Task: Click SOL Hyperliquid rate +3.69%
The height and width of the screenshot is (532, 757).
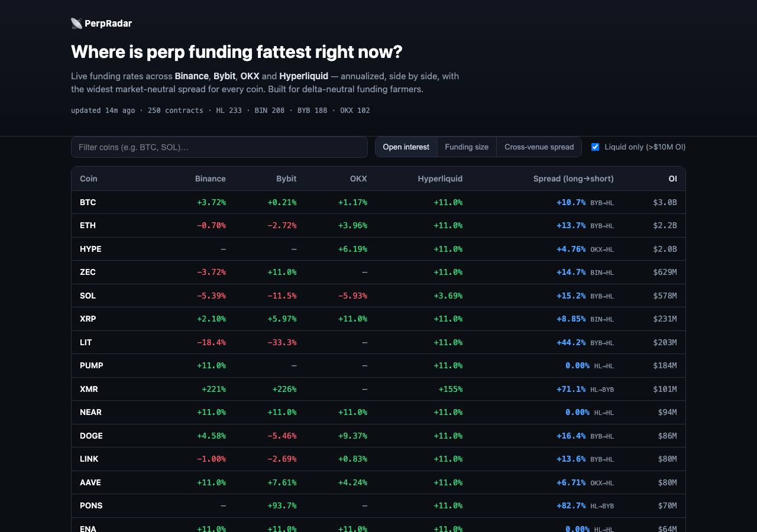Action: click(x=448, y=296)
